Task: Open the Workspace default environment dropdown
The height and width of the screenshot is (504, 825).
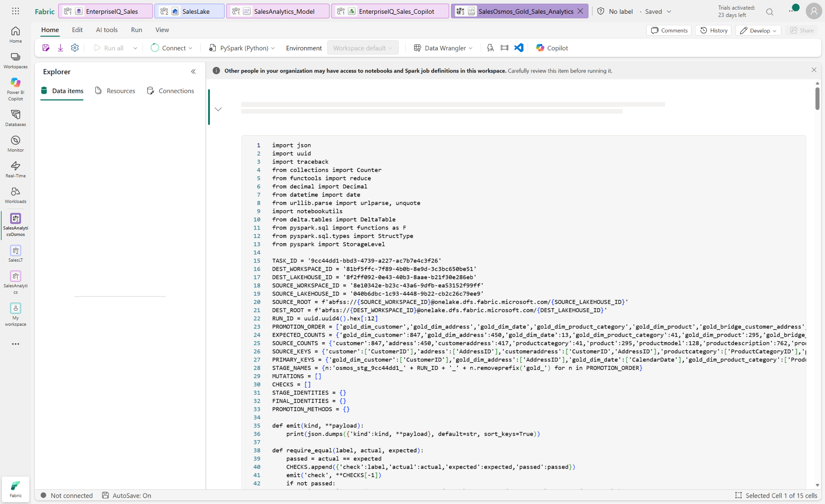Action: coord(363,48)
